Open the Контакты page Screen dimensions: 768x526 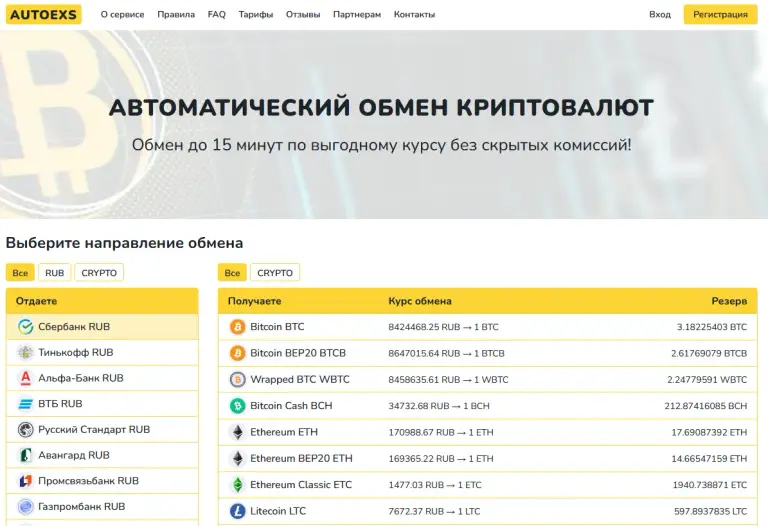click(x=414, y=15)
